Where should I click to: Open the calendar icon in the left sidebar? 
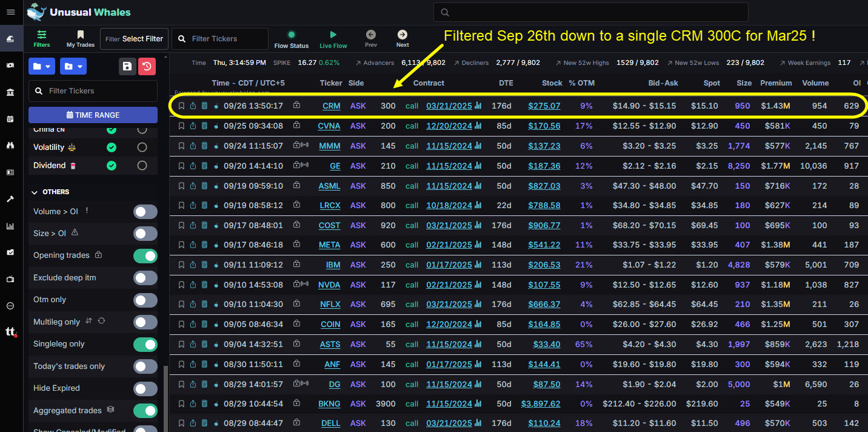[10, 119]
